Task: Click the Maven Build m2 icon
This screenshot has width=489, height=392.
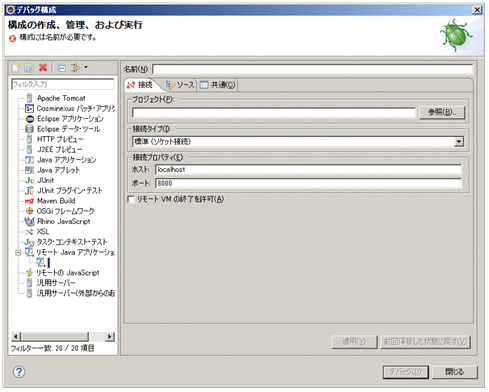Action: pos(29,201)
